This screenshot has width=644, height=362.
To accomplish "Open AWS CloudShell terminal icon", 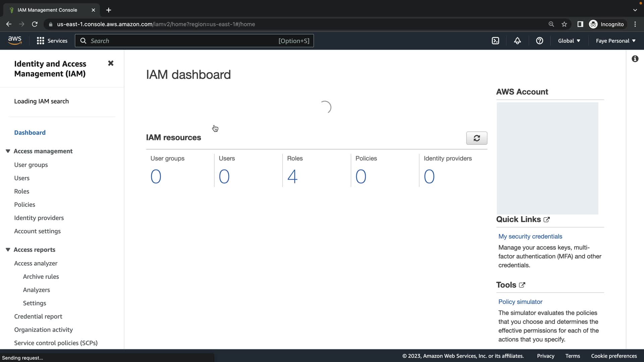I will 495,41.
